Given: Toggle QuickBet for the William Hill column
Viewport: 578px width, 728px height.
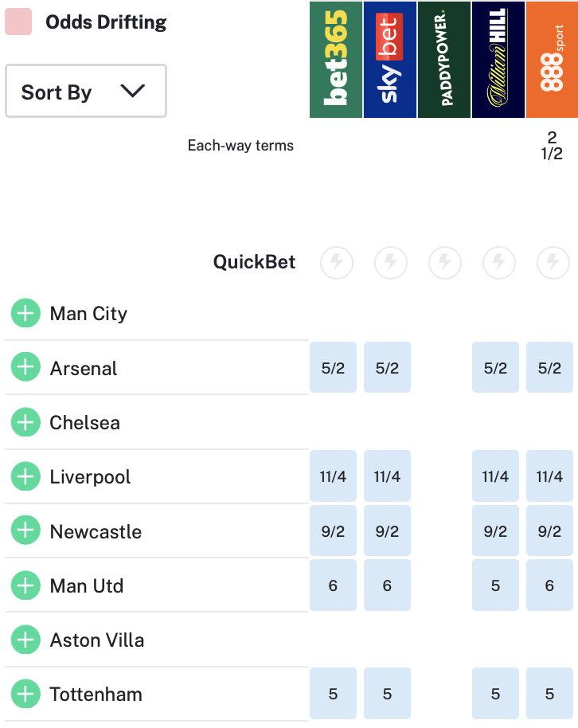Looking at the screenshot, I should [498, 262].
